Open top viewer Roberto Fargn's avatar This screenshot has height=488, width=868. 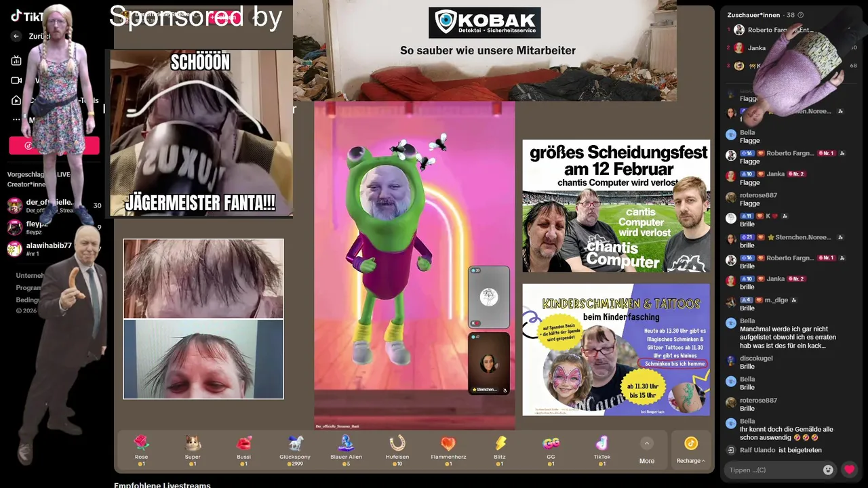click(739, 30)
